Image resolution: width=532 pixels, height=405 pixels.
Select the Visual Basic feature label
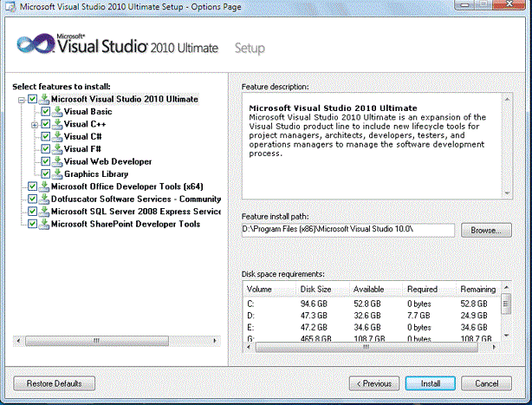[x=88, y=112]
